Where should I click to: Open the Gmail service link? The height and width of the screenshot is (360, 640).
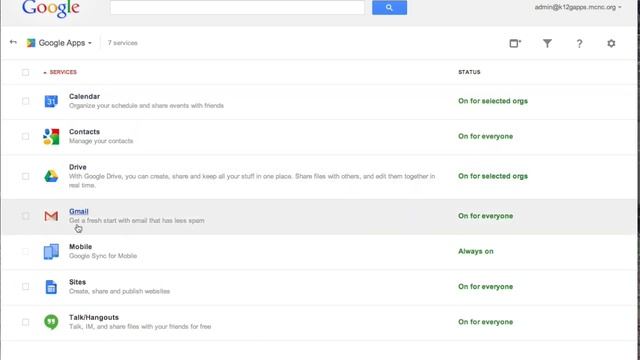tap(78, 211)
